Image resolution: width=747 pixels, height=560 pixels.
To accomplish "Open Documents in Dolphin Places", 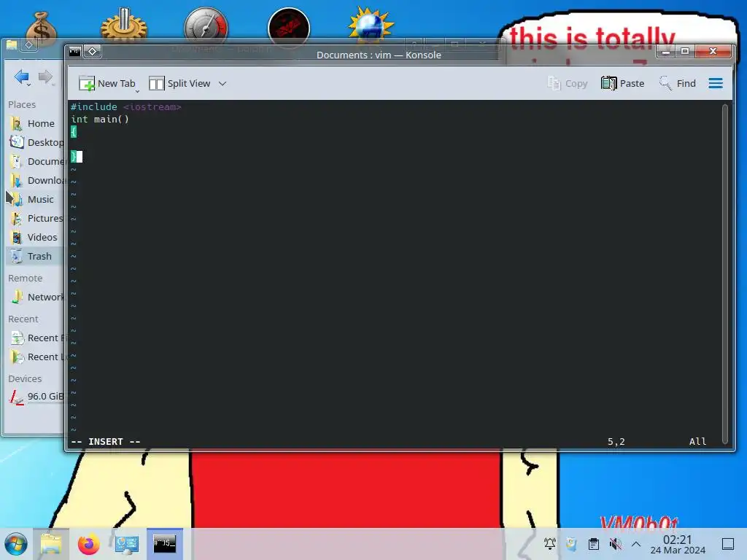I will tap(36, 161).
